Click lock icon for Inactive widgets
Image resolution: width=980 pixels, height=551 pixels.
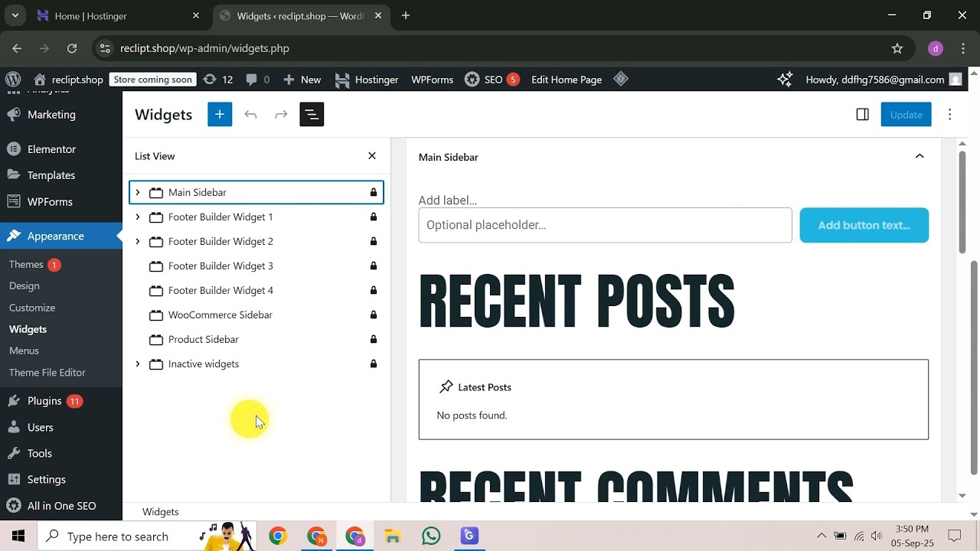click(374, 364)
